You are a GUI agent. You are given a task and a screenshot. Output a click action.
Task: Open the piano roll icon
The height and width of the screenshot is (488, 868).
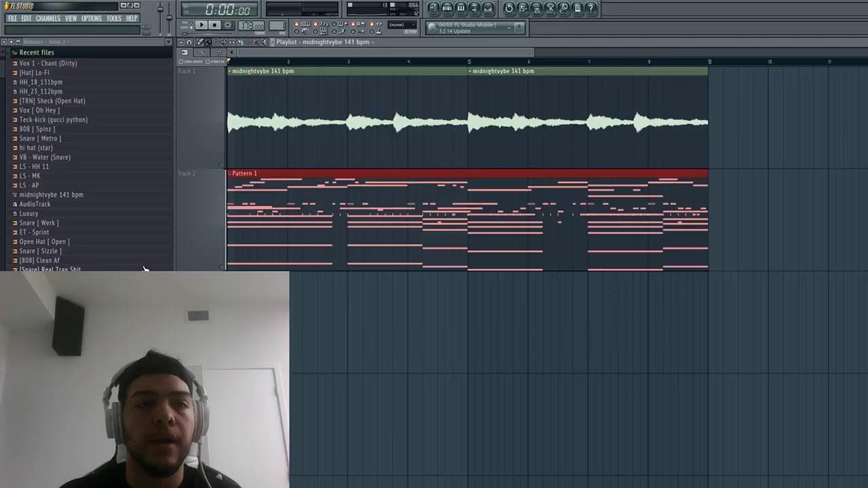point(460,8)
